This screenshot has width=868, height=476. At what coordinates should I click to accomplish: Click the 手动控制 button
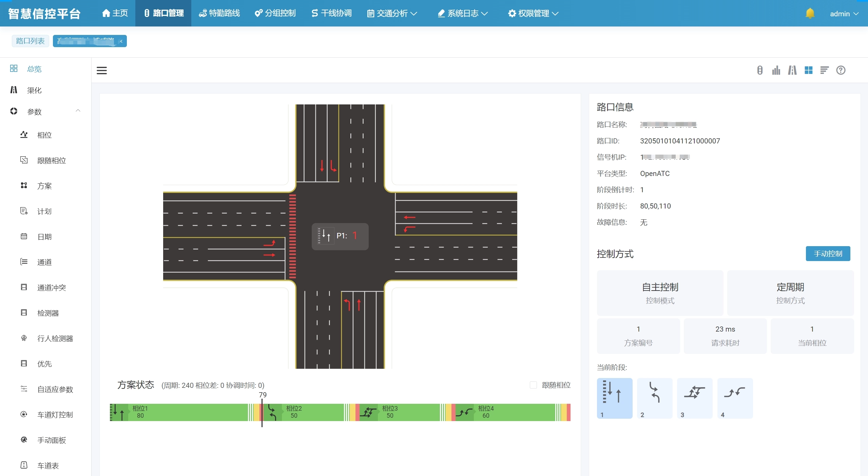(x=828, y=254)
